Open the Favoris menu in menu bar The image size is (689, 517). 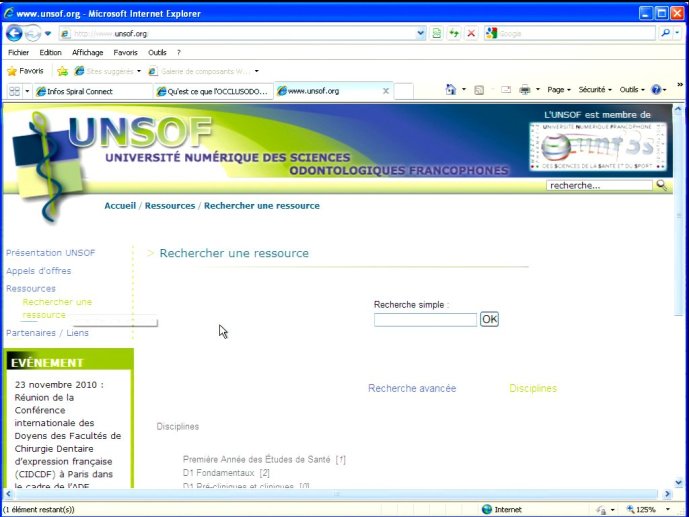coord(126,53)
